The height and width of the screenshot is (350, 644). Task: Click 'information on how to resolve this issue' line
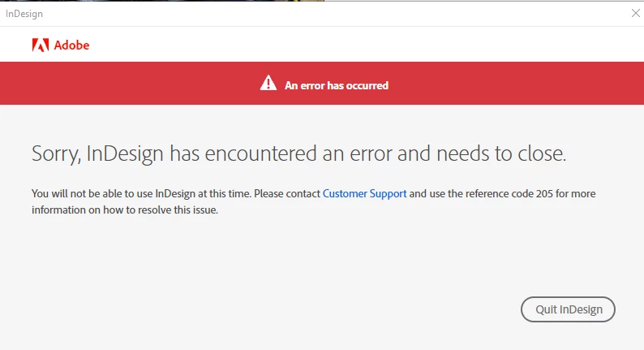tap(125, 210)
